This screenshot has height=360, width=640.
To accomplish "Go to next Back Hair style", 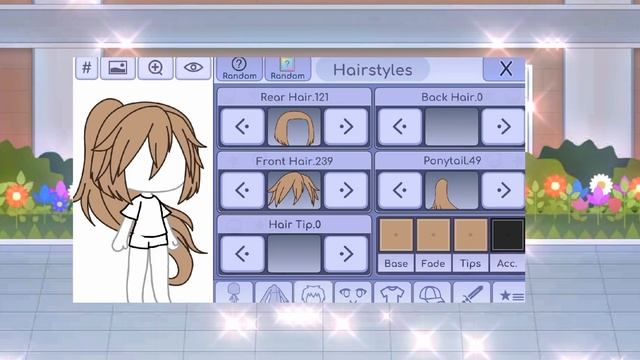I will 503,127.
